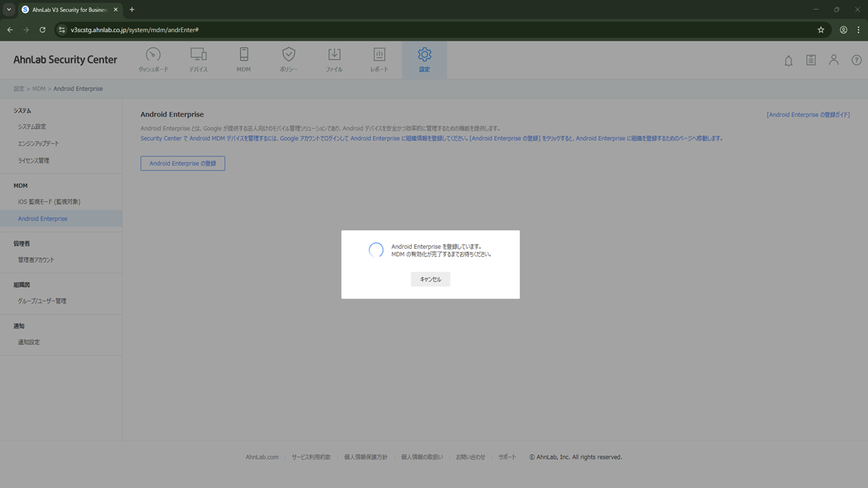The image size is (868, 488).
Task: Click Android Enterprise の登録 button
Action: 183,163
